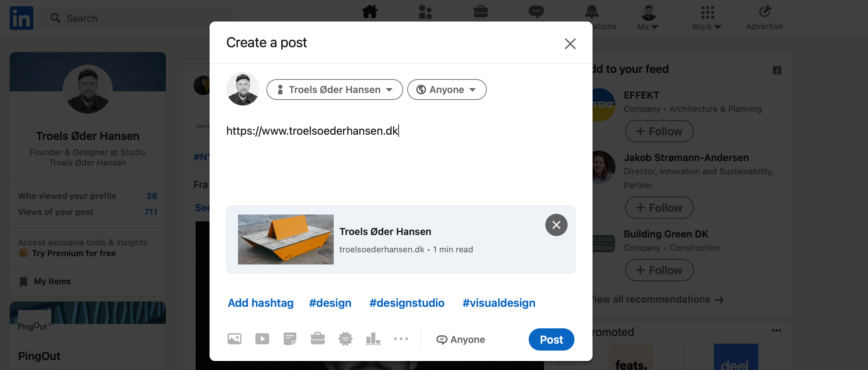This screenshot has width=868, height=370.
Task: Click the orange bench link preview thumbnail
Action: tap(286, 239)
